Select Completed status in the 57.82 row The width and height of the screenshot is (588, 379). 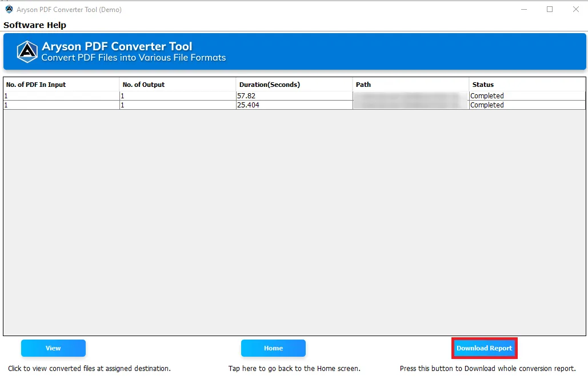527,96
